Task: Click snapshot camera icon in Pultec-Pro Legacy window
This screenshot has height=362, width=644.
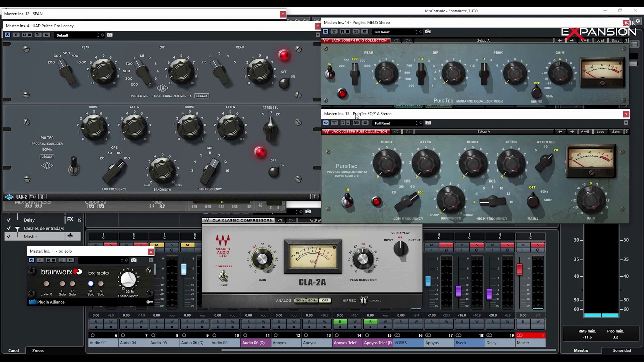Action: 110,35
